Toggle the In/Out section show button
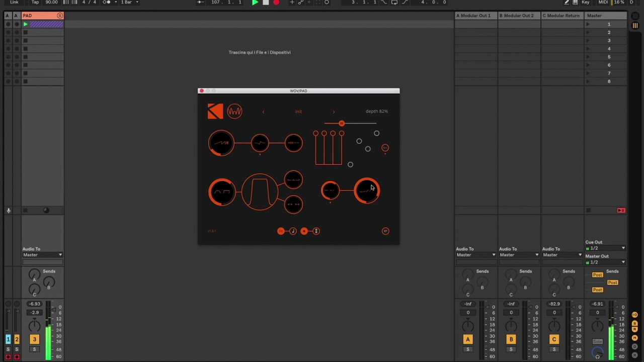This screenshot has height=362, width=644. click(635, 315)
